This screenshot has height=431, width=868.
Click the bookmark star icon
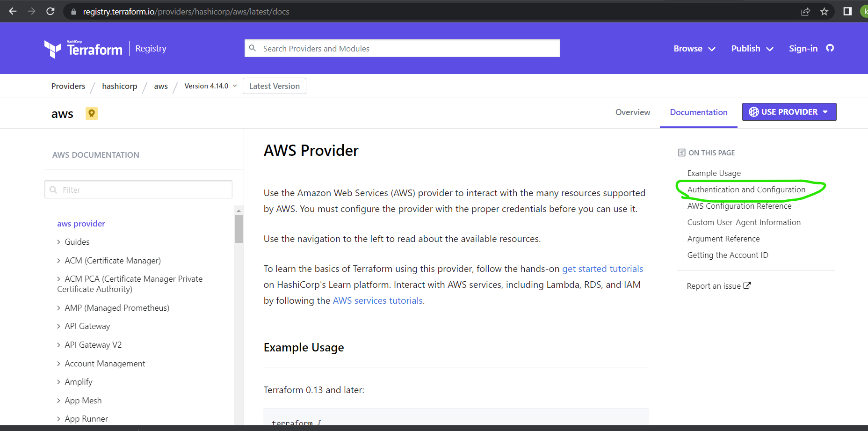tap(824, 11)
